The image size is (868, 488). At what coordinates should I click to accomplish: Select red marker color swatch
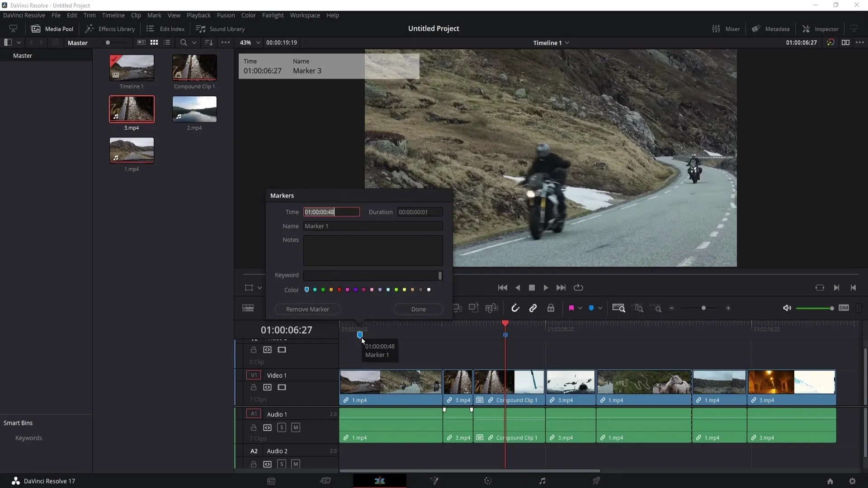coord(340,290)
